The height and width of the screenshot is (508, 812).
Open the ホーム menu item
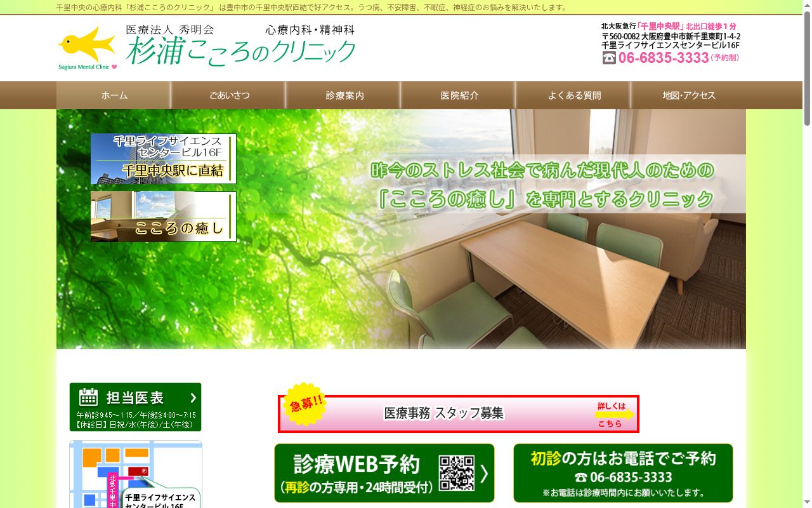pos(114,95)
